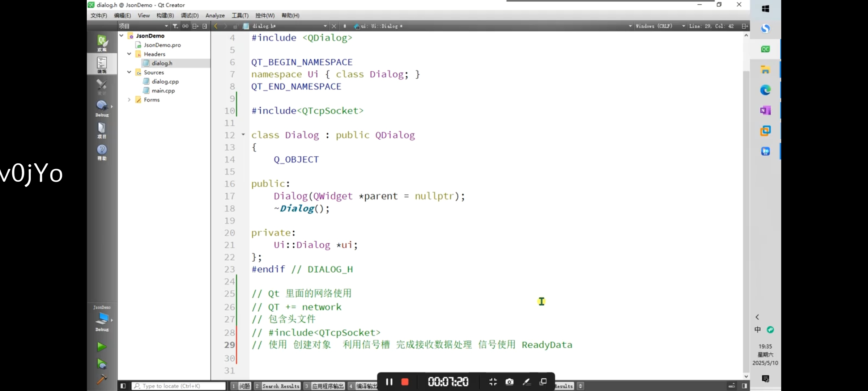The height and width of the screenshot is (391, 868).
Task: Toggle the left sidebar visibility button
Action: [123, 386]
